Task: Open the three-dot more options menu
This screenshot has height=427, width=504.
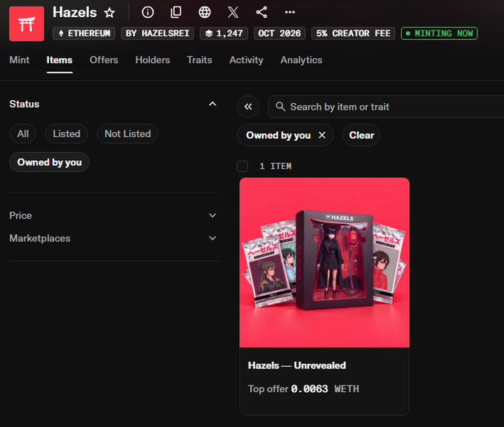Action: coord(290,12)
